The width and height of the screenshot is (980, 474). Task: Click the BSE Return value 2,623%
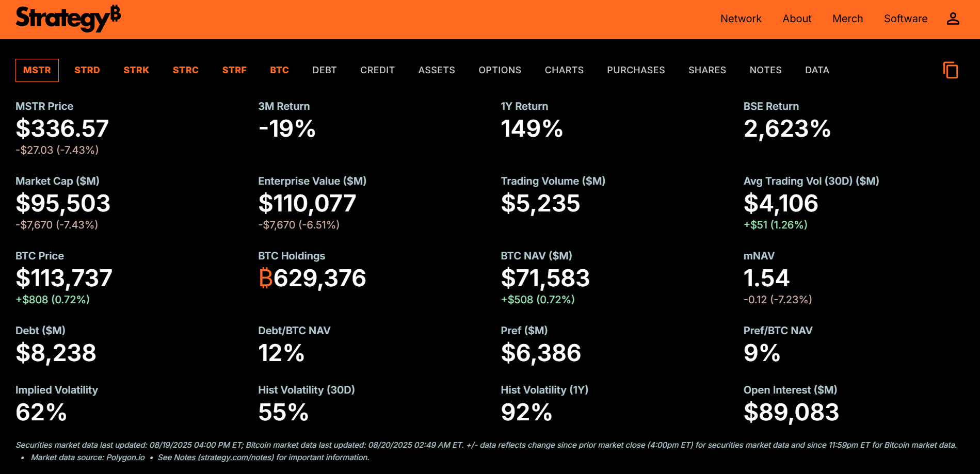787,128
